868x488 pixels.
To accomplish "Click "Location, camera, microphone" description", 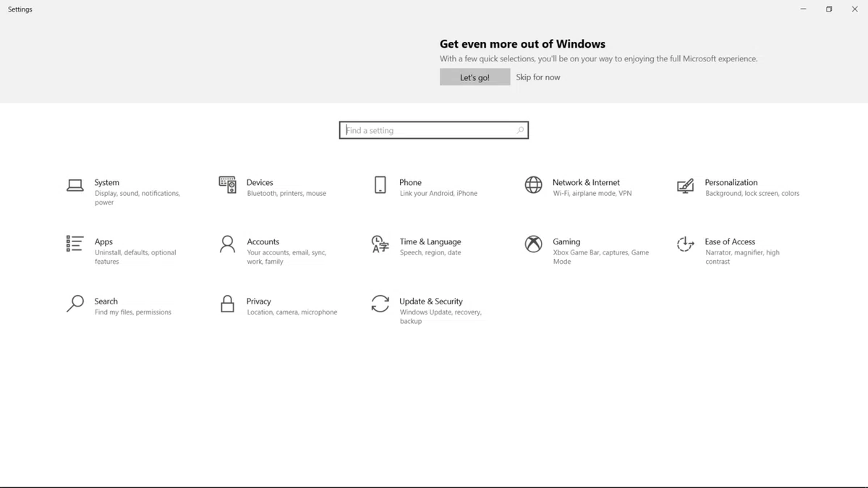I will point(292,312).
